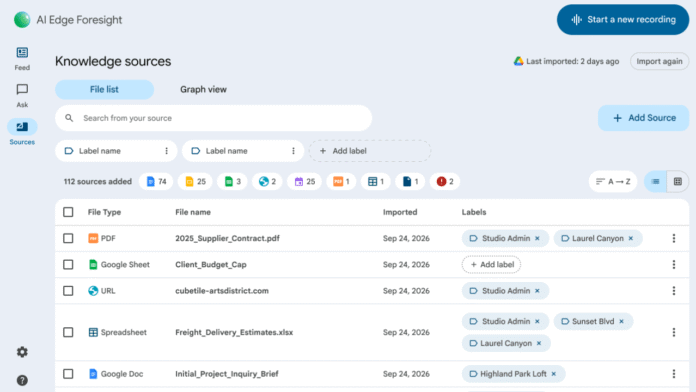Screen dimensions: 696x392
Task: Filter by dark blue file chip
Action: [x=410, y=182]
